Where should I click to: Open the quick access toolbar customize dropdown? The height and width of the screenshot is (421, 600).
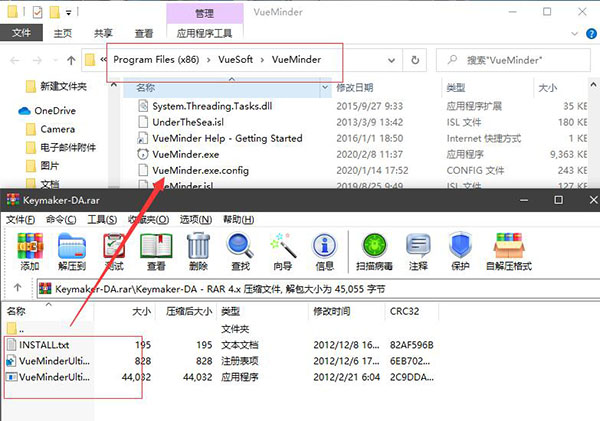[x=68, y=13]
